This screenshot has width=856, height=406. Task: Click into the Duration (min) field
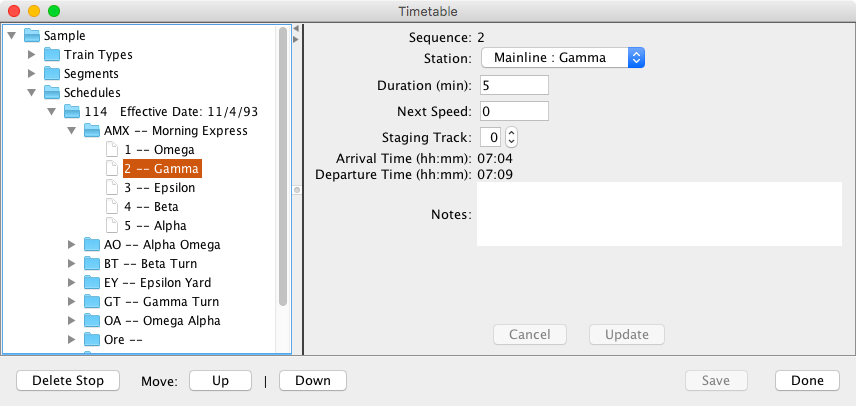[514, 85]
